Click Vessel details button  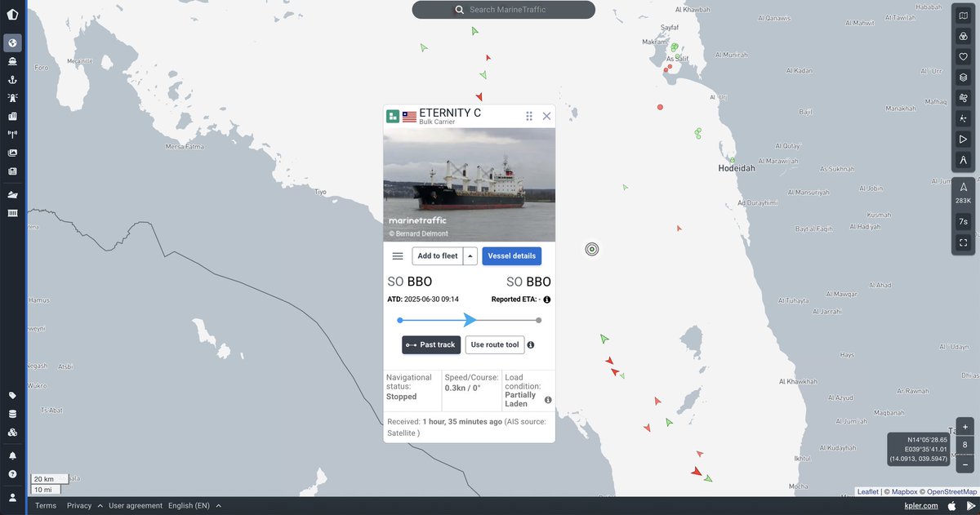click(x=512, y=255)
